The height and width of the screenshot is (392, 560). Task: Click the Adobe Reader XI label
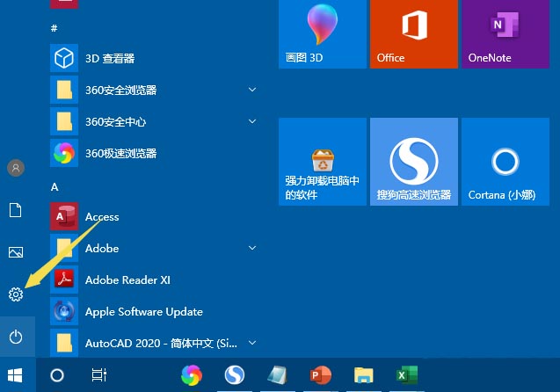(127, 279)
